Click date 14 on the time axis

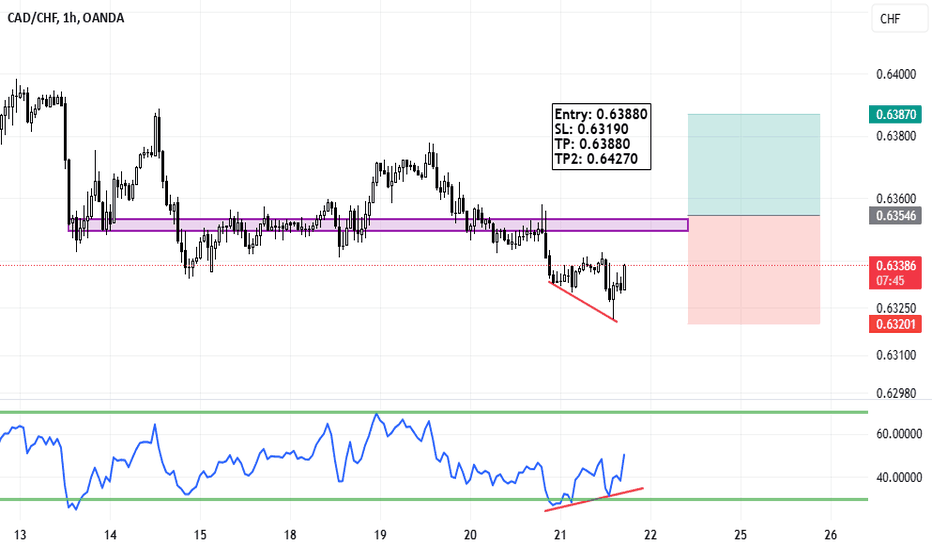pyautogui.click(x=110, y=535)
